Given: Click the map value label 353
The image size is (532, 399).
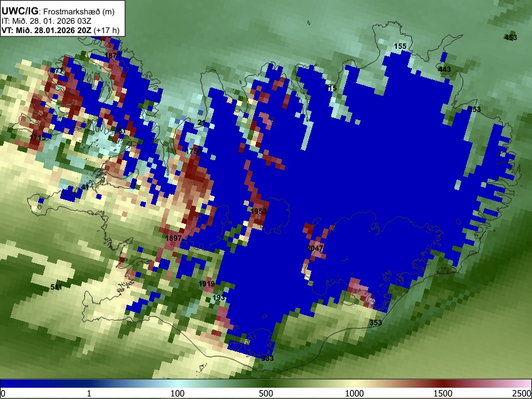Looking at the screenshot, I should (376, 322).
